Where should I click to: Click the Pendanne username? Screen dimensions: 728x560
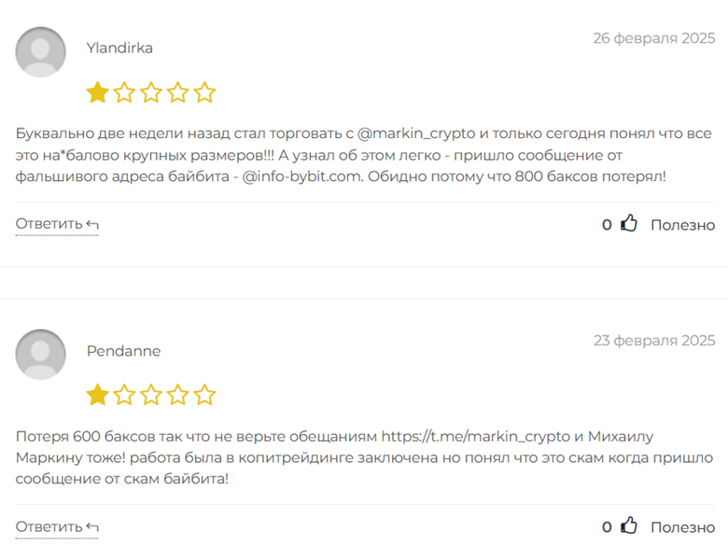tap(123, 351)
